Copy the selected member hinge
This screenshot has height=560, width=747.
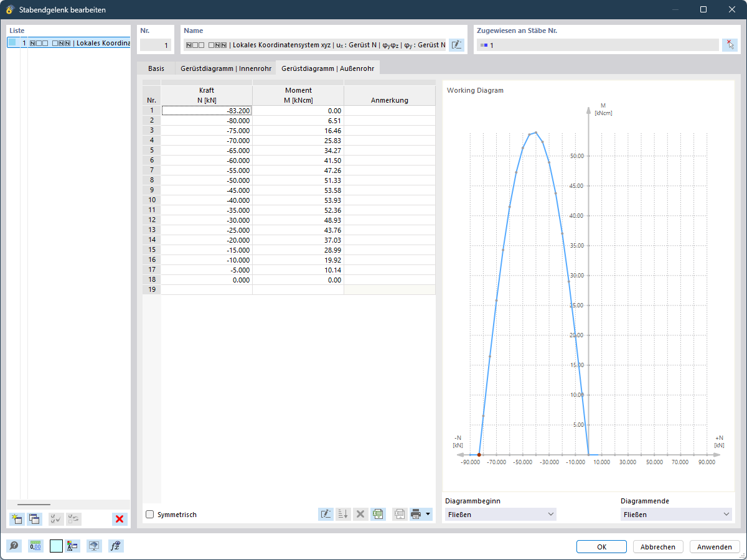35,519
